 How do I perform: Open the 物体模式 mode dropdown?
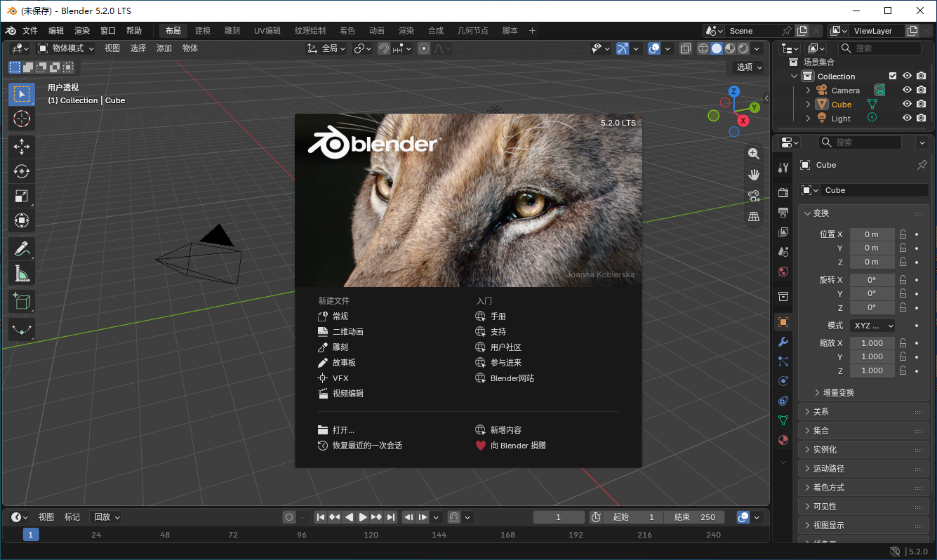point(66,48)
